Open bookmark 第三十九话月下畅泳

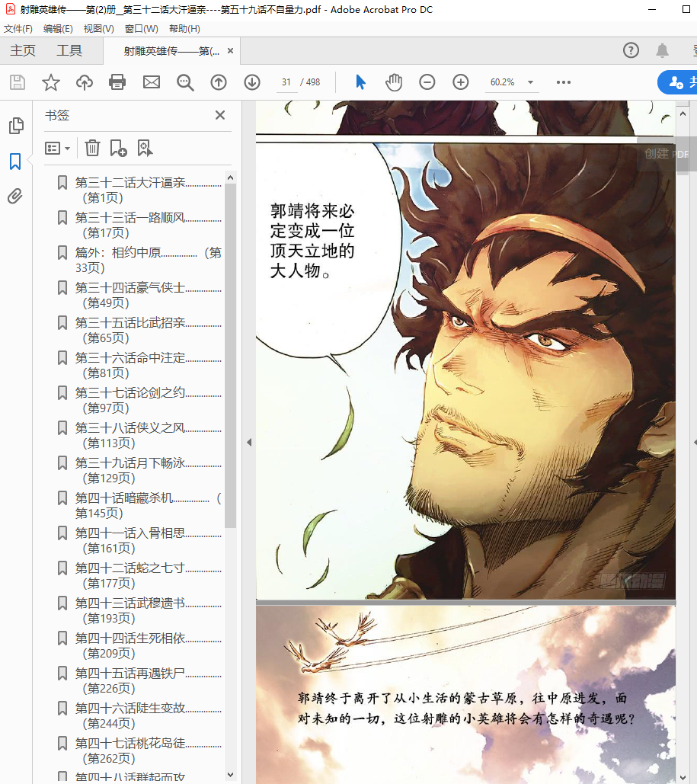[148, 470]
